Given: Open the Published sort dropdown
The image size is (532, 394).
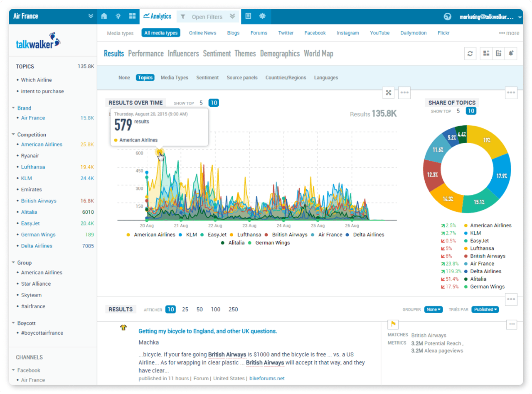Looking at the screenshot, I should coord(485,309).
